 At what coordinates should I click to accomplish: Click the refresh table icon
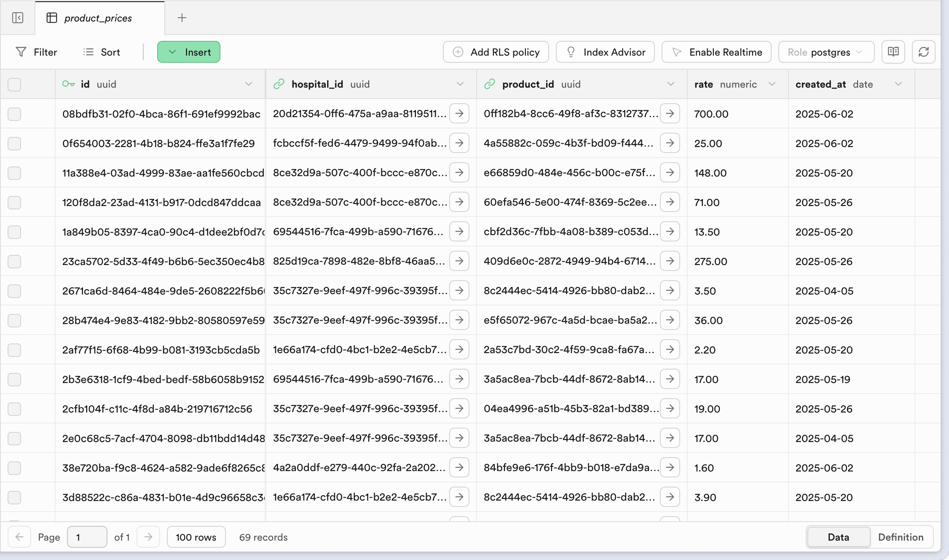923,52
